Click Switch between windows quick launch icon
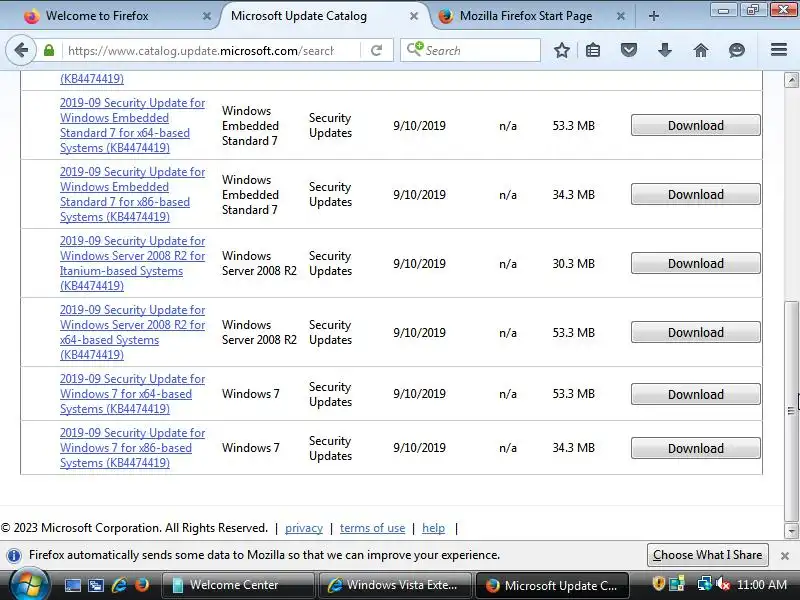This screenshot has height=600, width=800. (x=95, y=585)
